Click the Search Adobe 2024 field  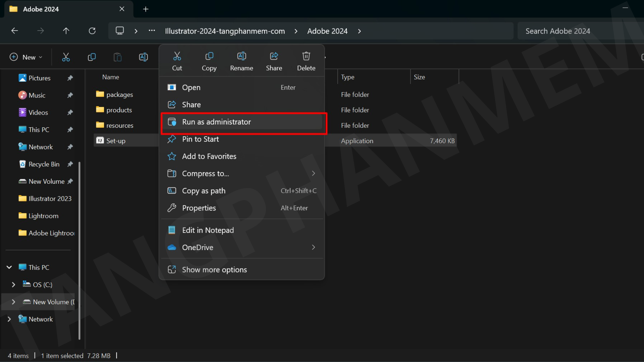[580, 31]
